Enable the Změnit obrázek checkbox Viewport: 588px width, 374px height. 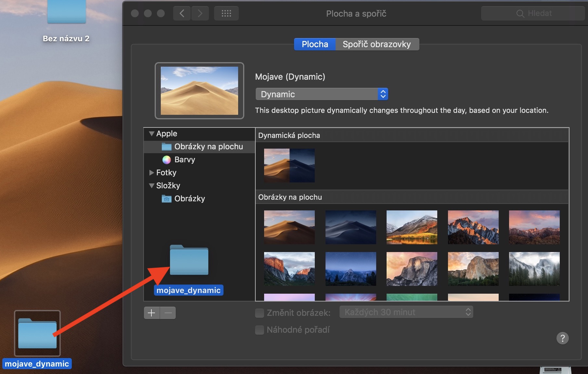(x=260, y=313)
